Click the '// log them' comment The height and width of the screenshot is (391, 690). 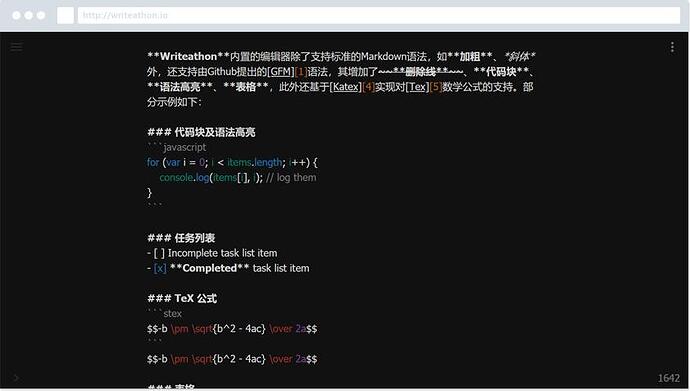pos(291,177)
